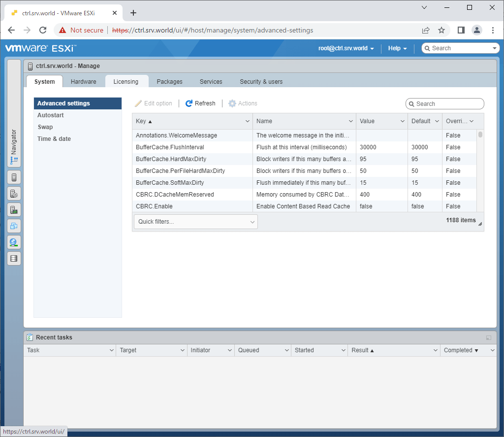Click the Search field above the settings table
The image size is (504, 437).
444,103
